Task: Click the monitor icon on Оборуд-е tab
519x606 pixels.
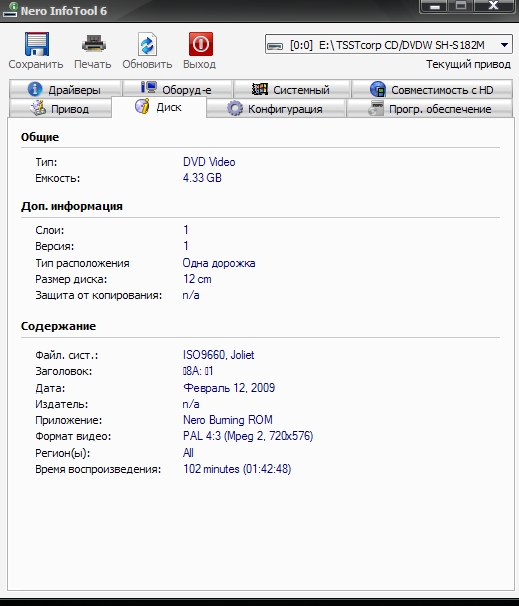Action: tap(148, 88)
